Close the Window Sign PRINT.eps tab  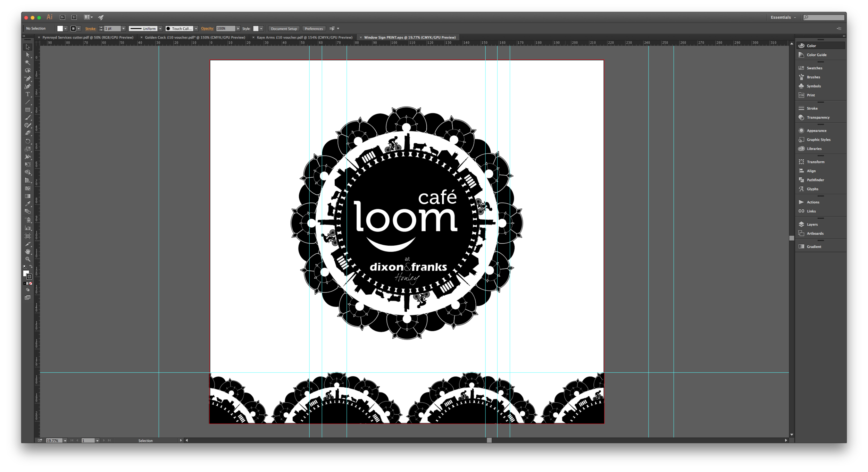tap(361, 37)
